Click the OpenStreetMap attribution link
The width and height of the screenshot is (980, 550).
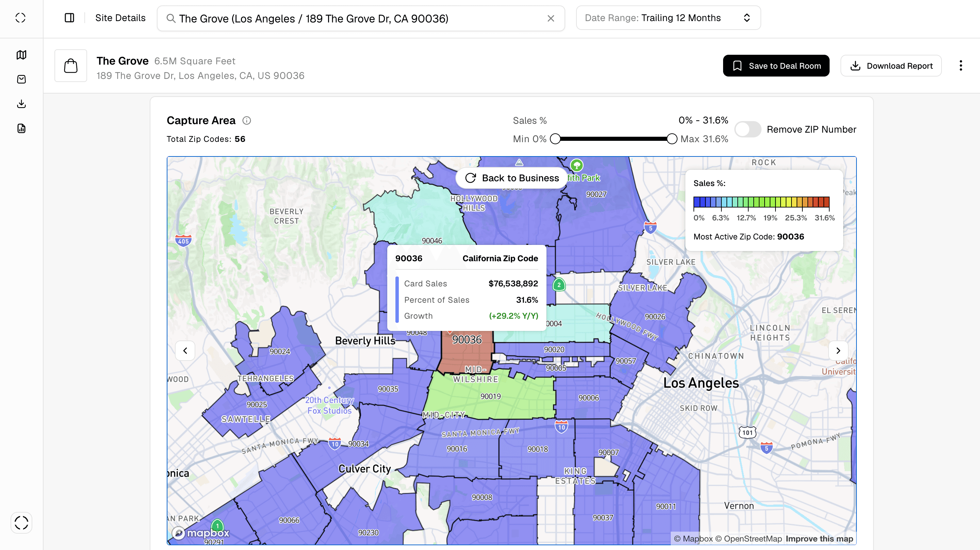[x=749, y=538]
